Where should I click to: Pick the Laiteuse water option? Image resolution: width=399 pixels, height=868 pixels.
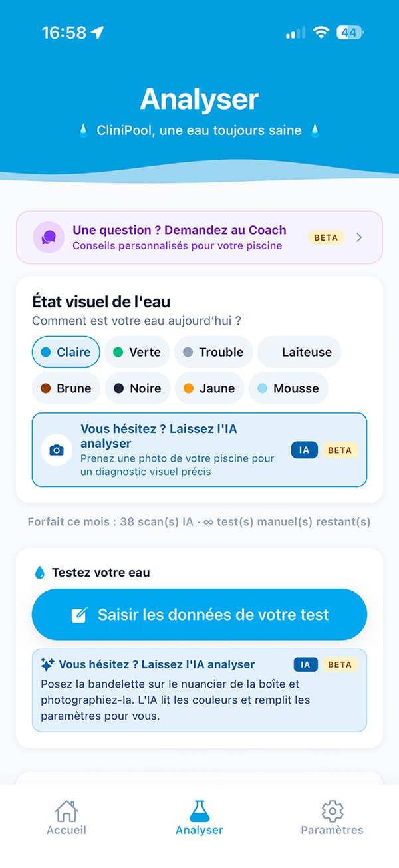tap(299, 352)
